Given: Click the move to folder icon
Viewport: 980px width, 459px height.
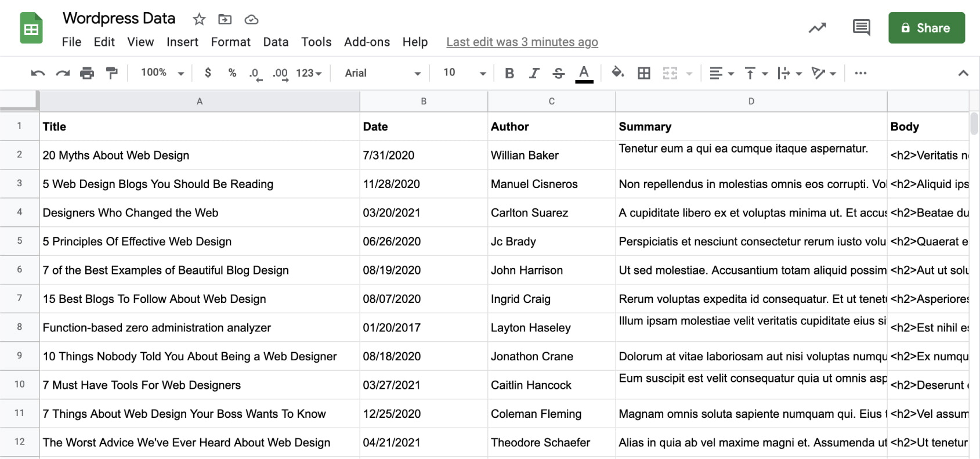Looking at the screenshot, I should 225,19.
